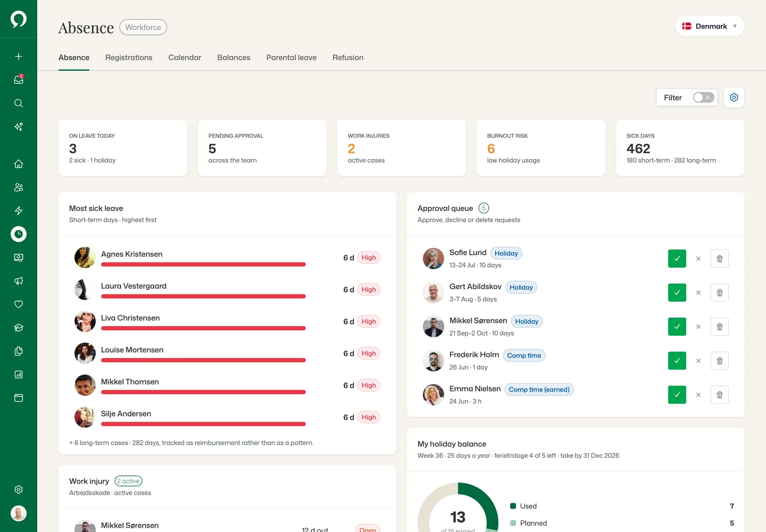Screen dimensions: 766x532
Task: Open the AI sparkle assistant icon
Action: (19, 126)
